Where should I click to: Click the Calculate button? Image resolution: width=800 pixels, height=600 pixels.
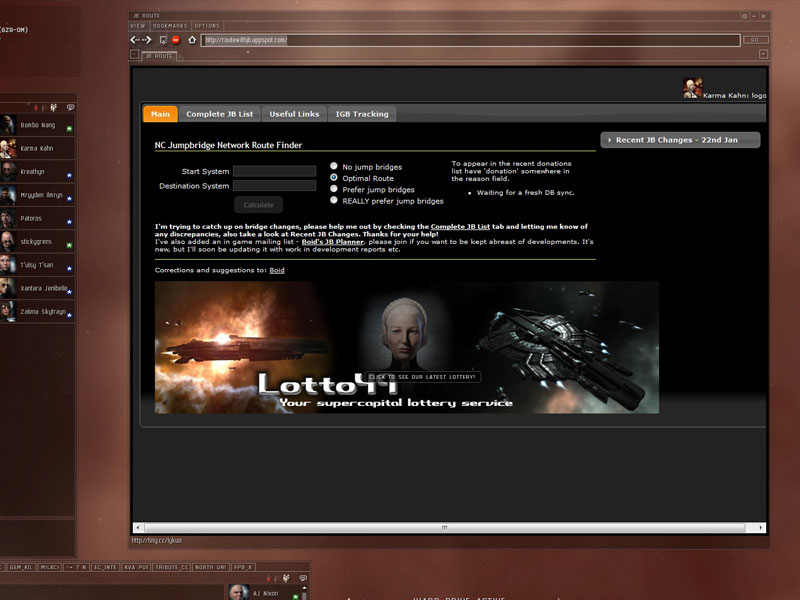pyautogui.click(x=258, y=205)
